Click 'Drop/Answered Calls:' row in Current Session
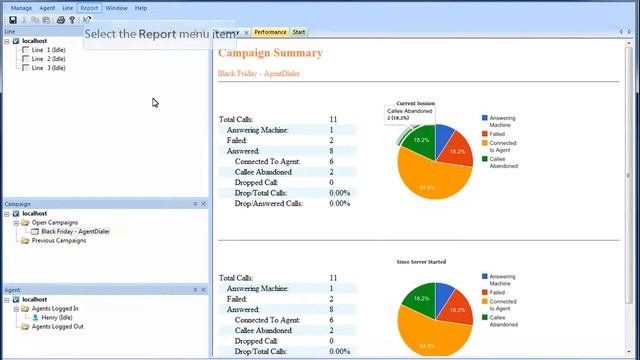The image size is (640, 360). tap(288, 203)
